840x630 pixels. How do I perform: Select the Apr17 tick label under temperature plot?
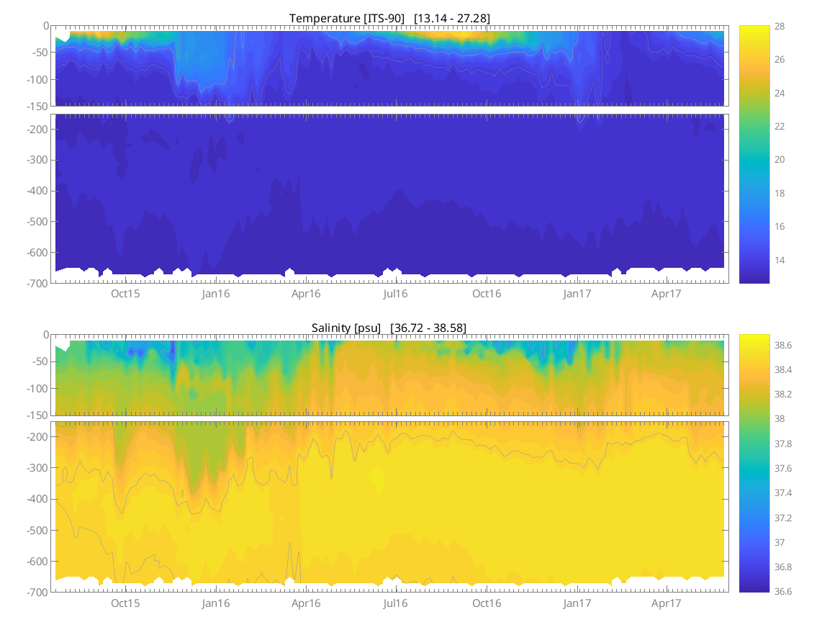[x=667, y=294]
